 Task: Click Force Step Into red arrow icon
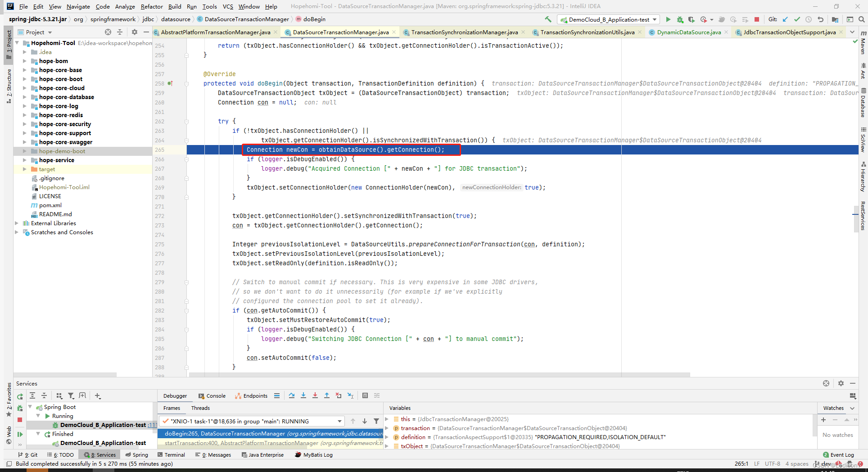[x=315, y=395]
